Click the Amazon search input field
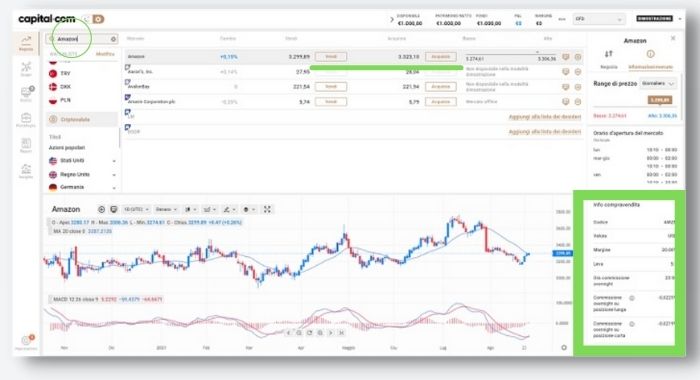The width and height of the screenshot is (700, 380). click(82, 39)
